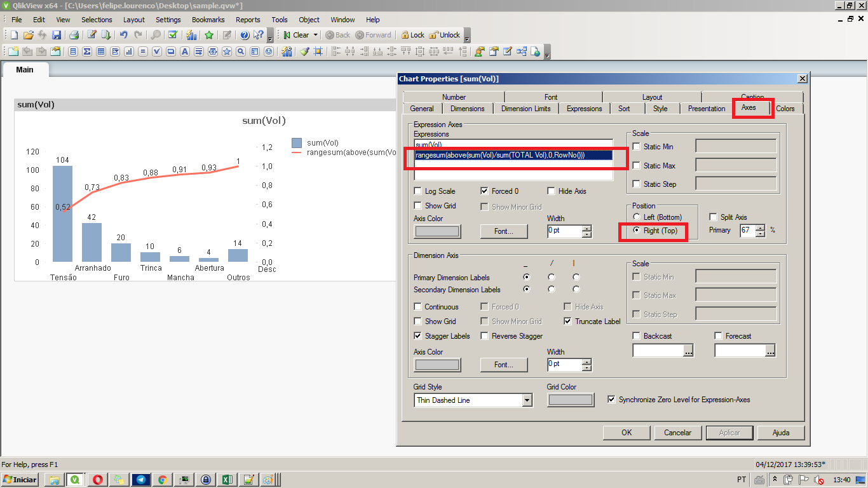The width and height of the screenshot is (868, 488).
Task: Confirm the chart properties with OK
Action: tap(627, 433)
